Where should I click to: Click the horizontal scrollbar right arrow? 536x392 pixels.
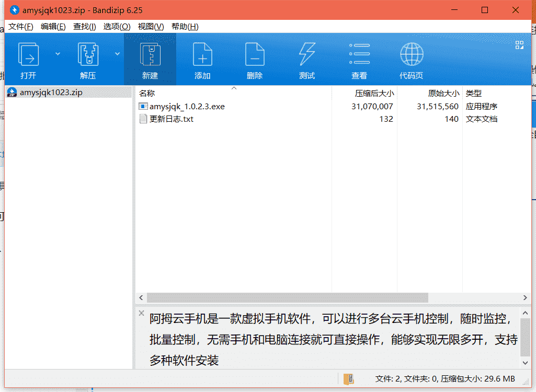coord(525,298)
